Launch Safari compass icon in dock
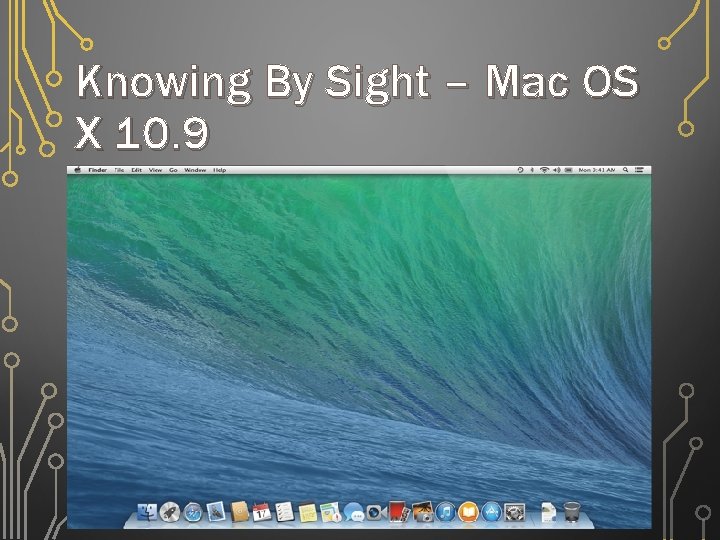720x540 pixels. click(x=193, y=512)
